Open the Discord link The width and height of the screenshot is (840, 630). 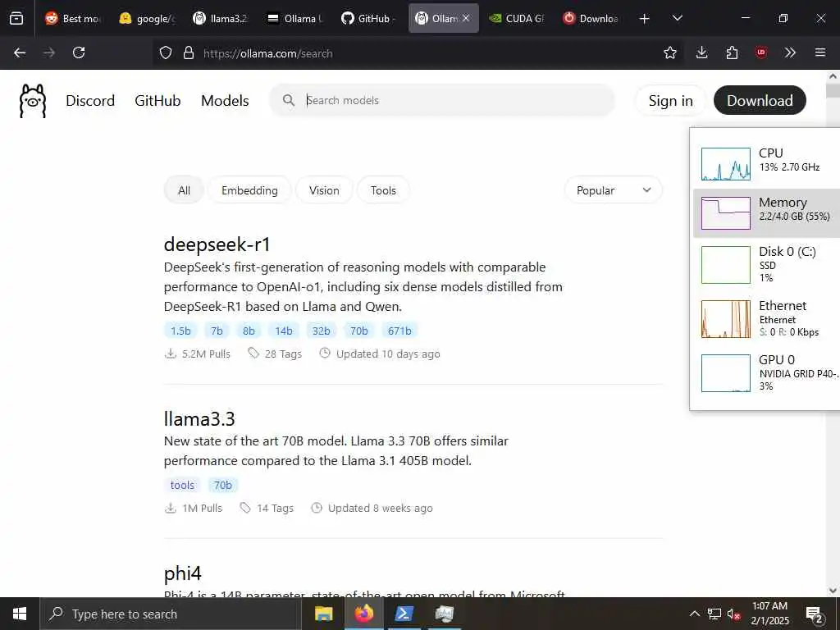click(x=90, y=101)
